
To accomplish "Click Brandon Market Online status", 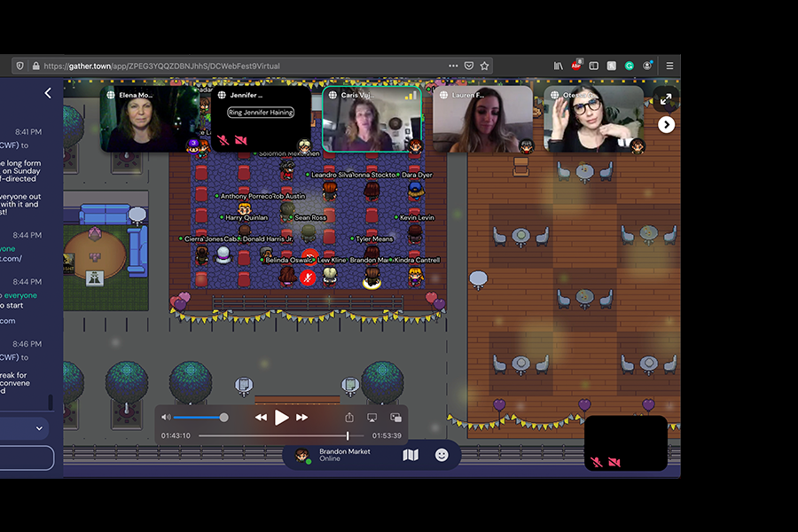I will tap(345, 455).
